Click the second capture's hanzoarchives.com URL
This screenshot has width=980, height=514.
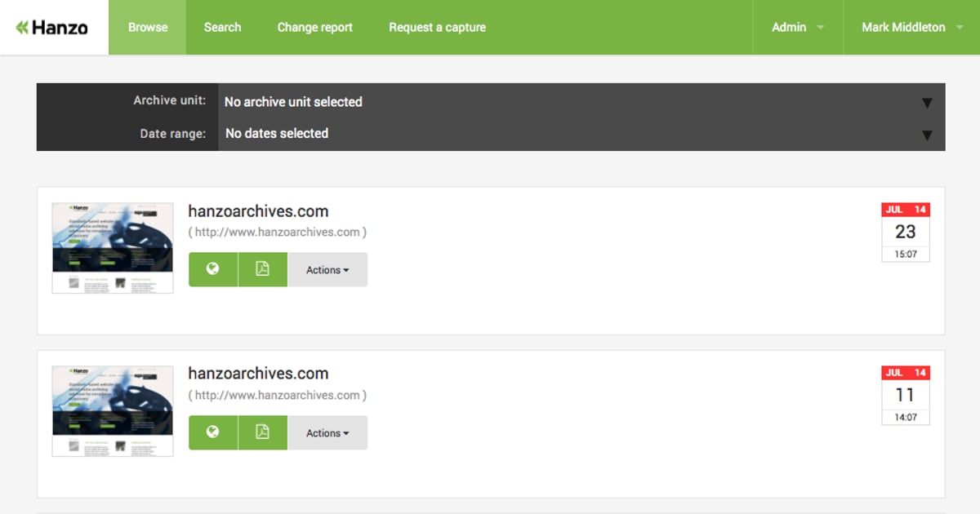(x=278, y=395)
